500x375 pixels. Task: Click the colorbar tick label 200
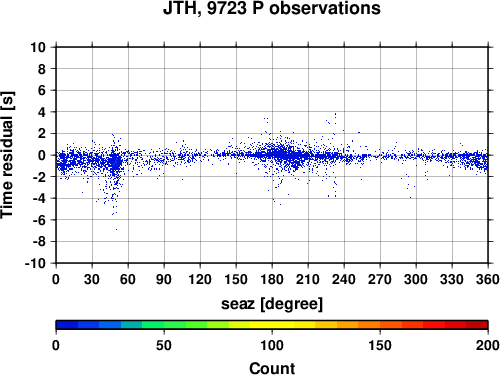point(487,345)
